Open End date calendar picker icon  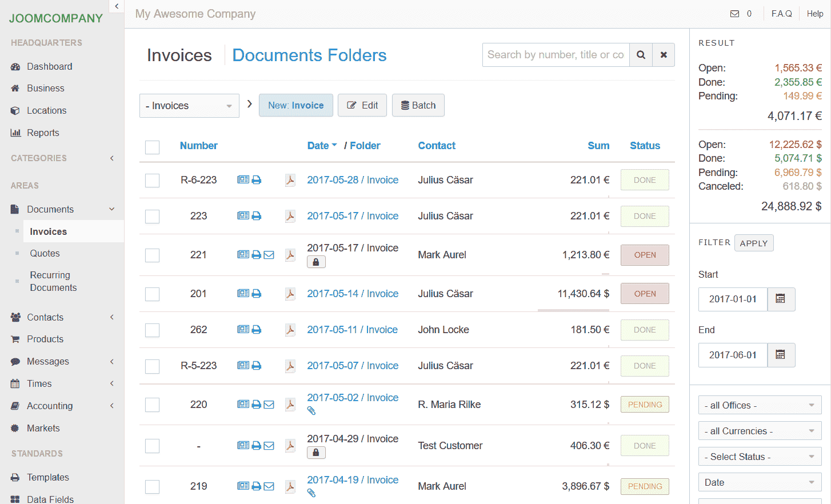pyautogui.click(x=781, y=355)
